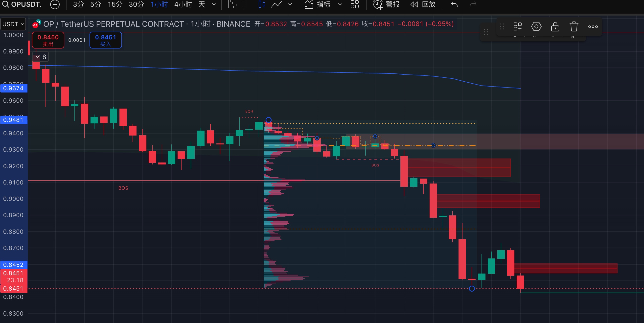
Task: Click the 0.8451 买入 buy button
Action: click(106, 40)
